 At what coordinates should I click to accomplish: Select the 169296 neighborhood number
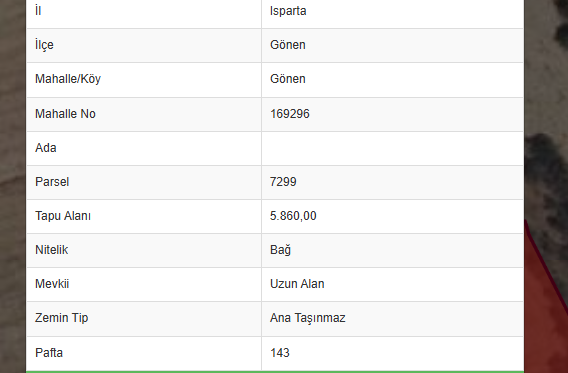[290, 114]
